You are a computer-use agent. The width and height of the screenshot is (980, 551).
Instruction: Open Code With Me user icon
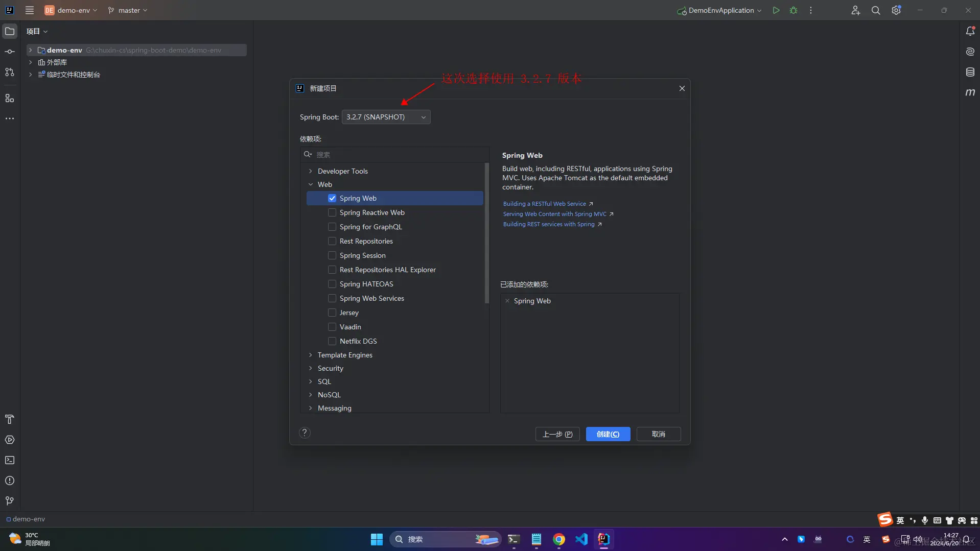pos(855,10)
